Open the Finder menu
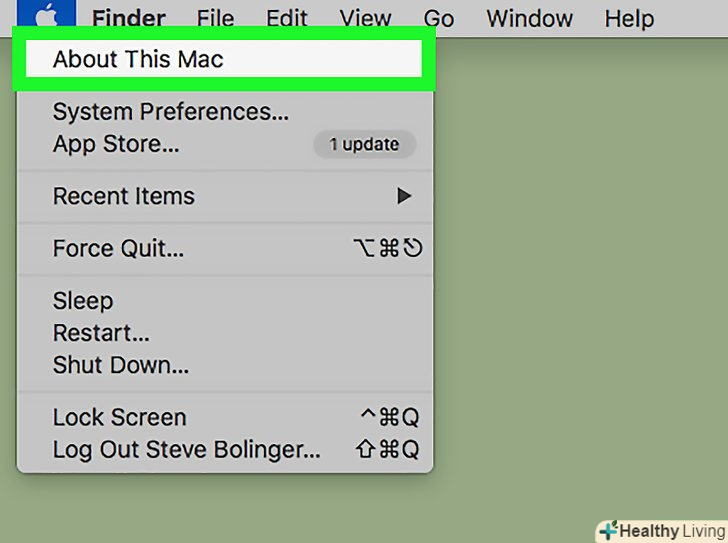This screenshot has width=728, height=543. (129, 19)
